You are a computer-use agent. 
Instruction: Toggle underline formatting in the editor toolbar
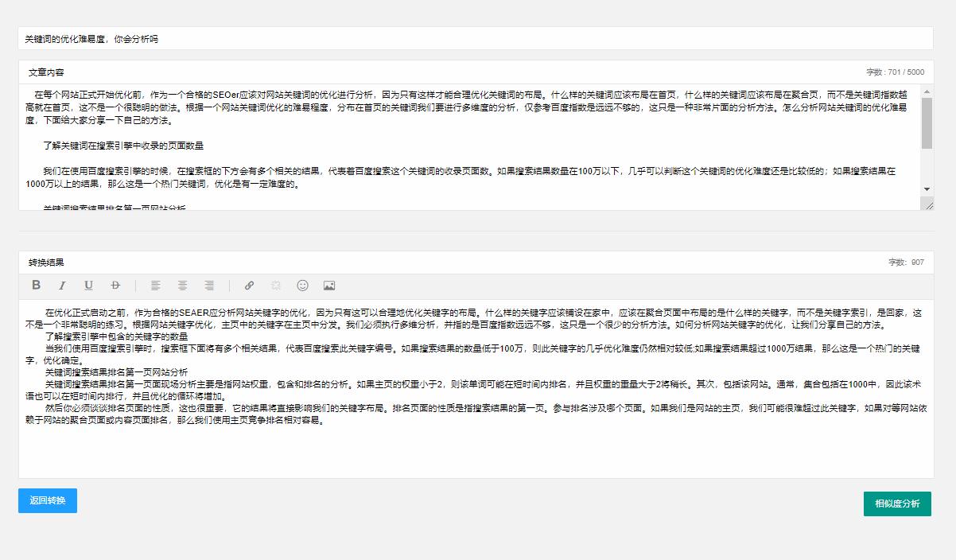[x=88, y=286]
